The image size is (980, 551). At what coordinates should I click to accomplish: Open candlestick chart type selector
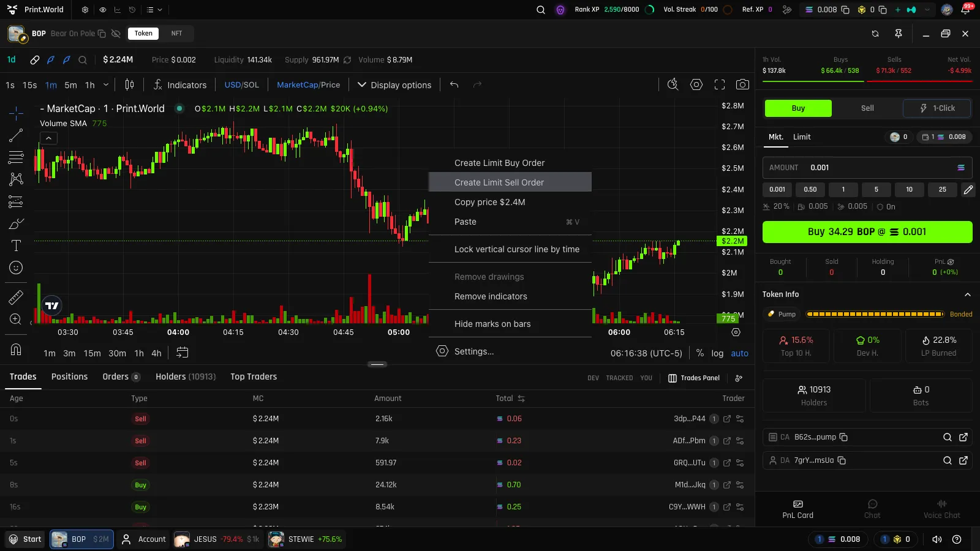pyautogui.click(x=129, y=84)
